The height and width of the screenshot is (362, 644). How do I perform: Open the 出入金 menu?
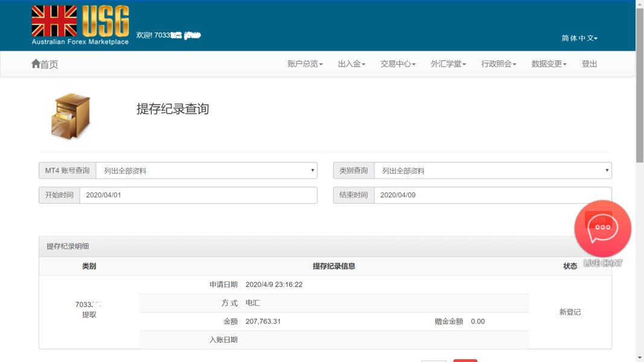tap(351, 64)
